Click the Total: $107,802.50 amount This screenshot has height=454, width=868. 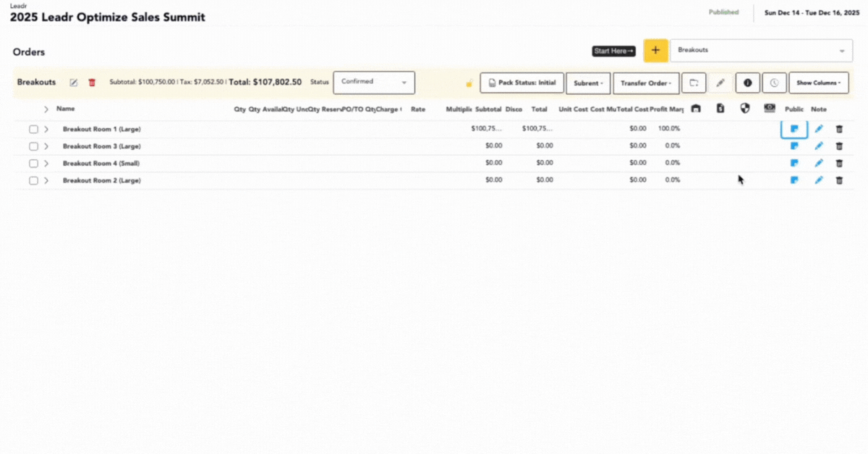[265, 83]
